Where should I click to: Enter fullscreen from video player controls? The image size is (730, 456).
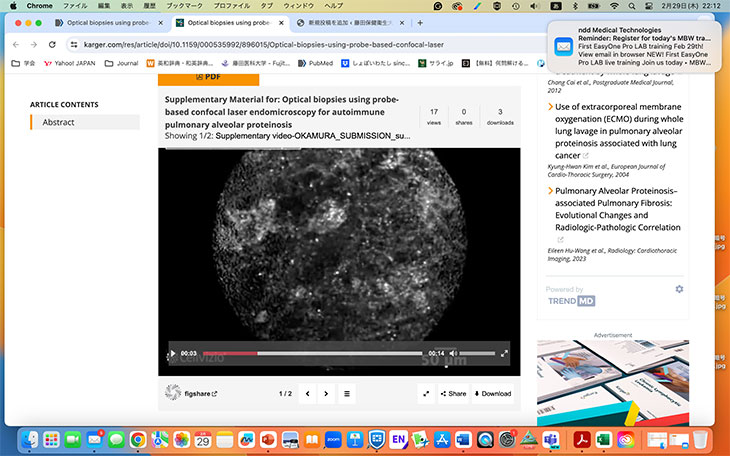[x=504, y=353]
